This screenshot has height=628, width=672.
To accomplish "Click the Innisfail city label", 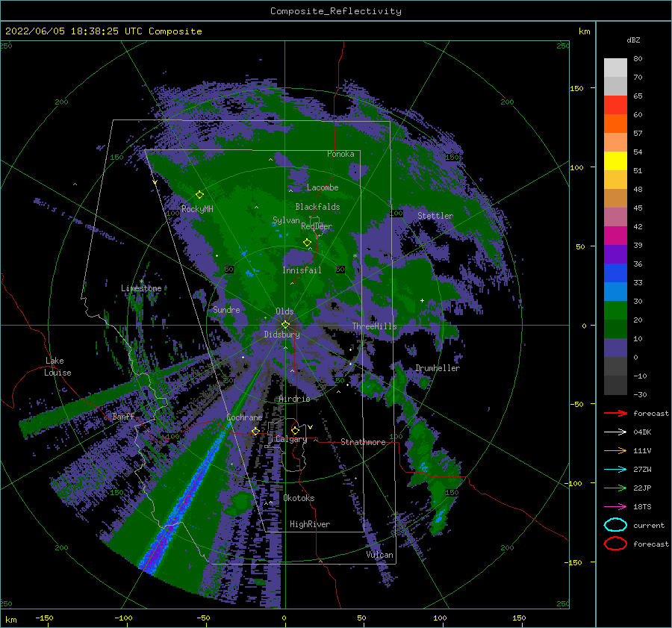I will [302, 270].
